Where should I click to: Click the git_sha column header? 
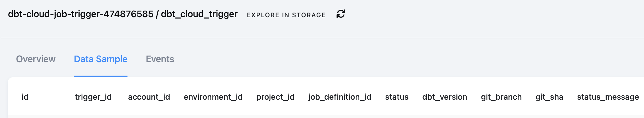549,97
